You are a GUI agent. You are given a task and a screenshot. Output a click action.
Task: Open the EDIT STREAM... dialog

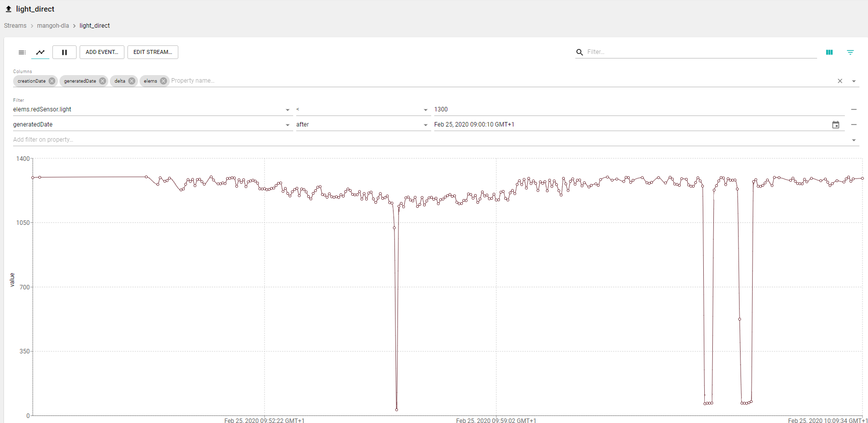tap(153, 52)
